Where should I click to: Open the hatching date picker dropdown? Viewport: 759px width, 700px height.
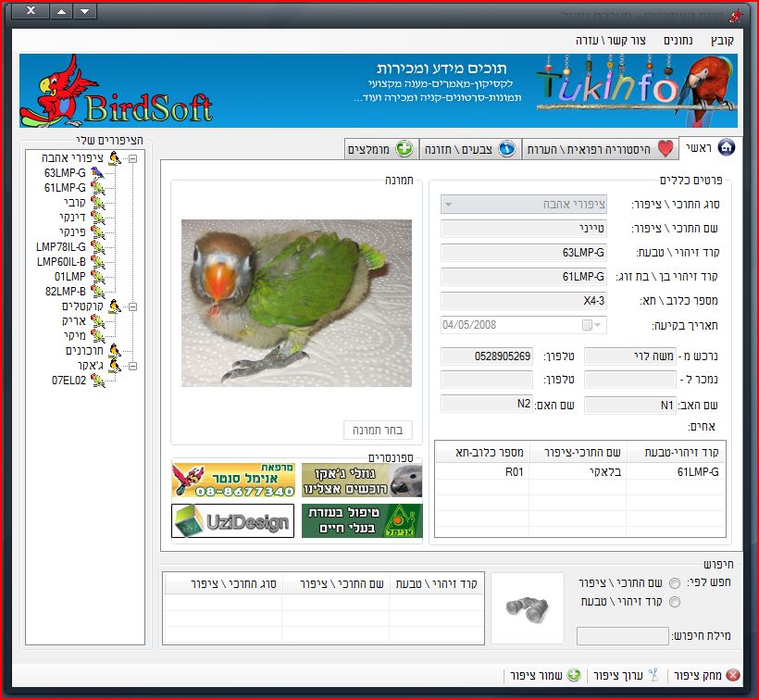click(x=598, y=325)
